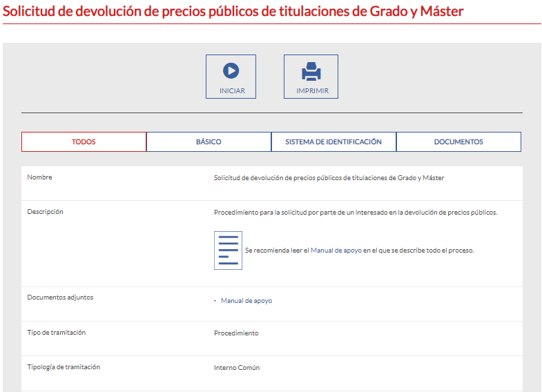Viewport: 542px width, 392px height.
Task: Select the TODOS tab
Action: (x=84, y=141)
